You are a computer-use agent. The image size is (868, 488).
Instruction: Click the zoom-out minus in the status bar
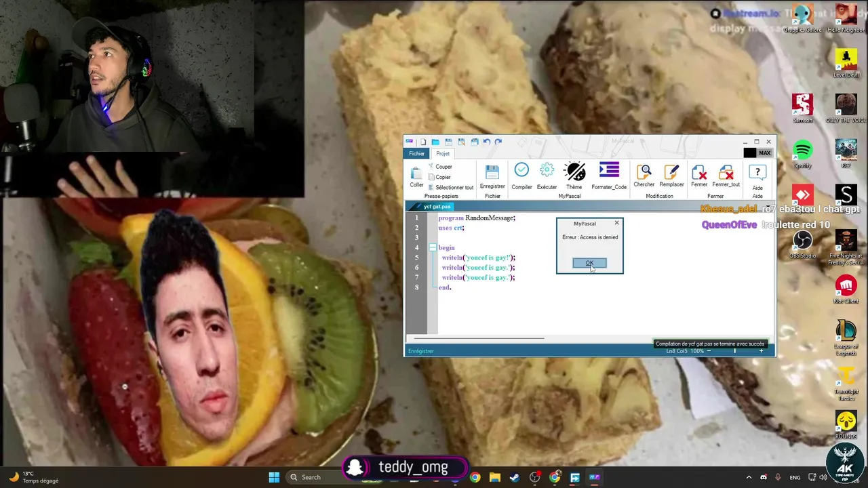[x=709, y=351]
